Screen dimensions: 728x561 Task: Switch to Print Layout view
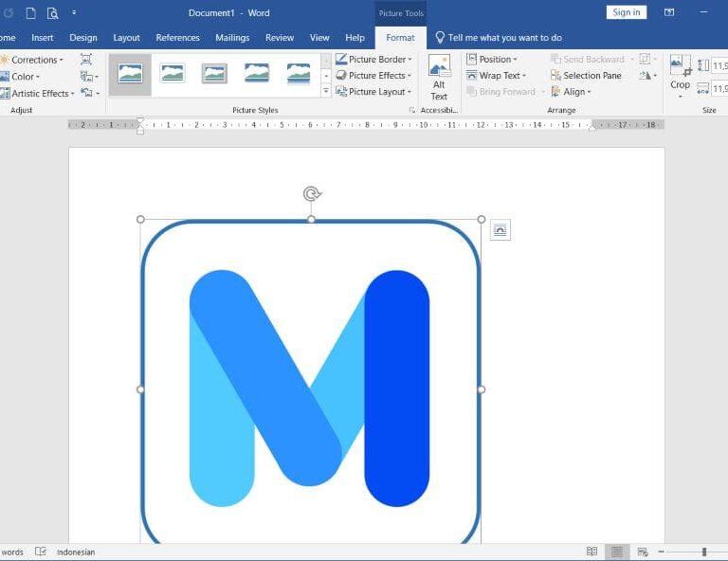pos(617,552)
